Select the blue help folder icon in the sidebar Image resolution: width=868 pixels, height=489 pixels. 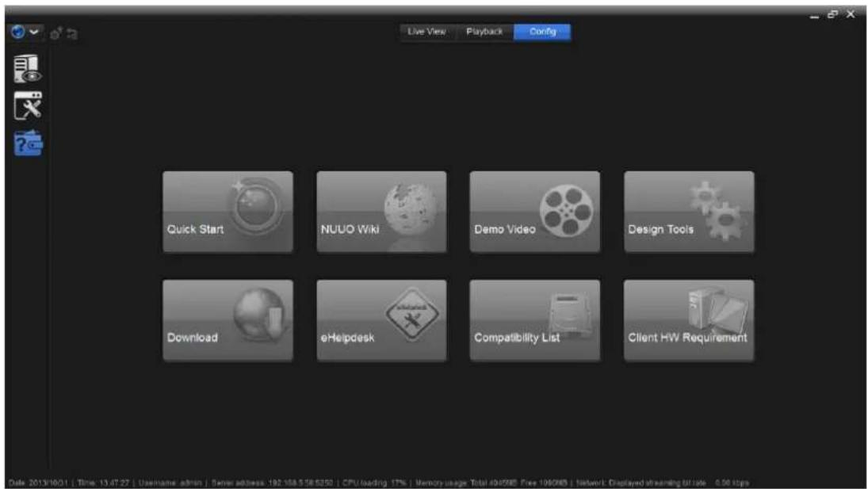[x=28, y=143]
